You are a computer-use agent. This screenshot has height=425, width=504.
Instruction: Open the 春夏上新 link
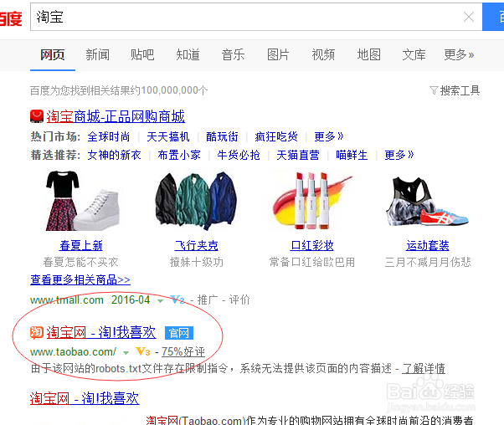pyautogui.click(x=81, y=246)
